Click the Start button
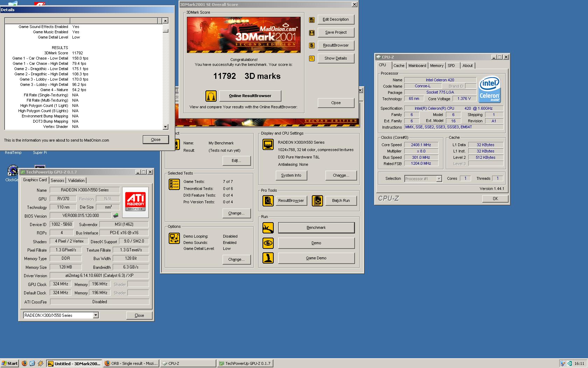Viewport: 588px width, 368px height. pyautogui.click(x=10, y=363)
